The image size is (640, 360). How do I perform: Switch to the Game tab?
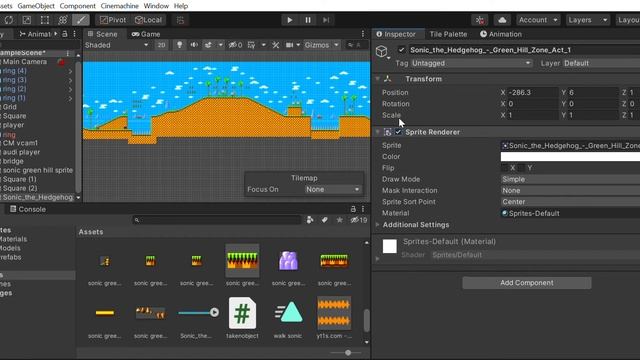(x=146, y=34)
